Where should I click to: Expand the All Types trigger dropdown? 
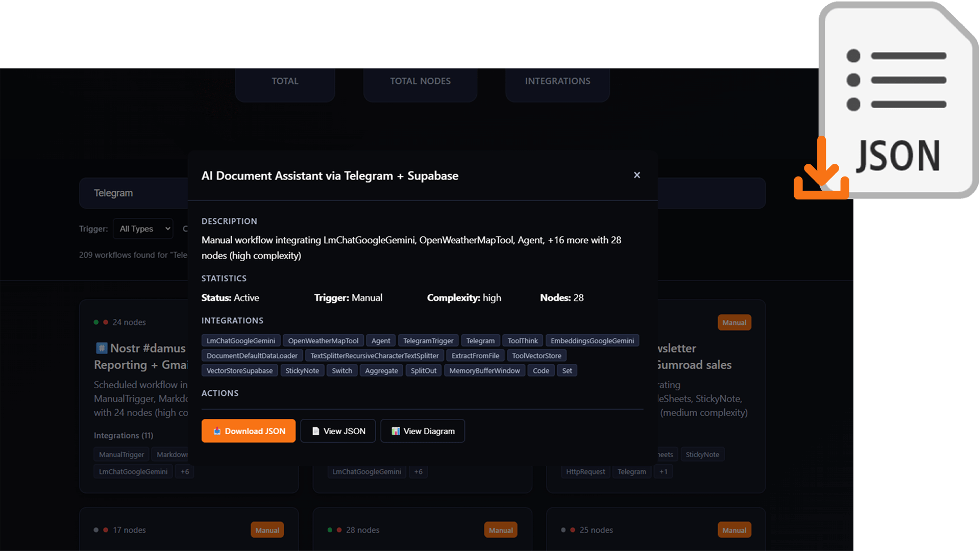[143, 229]
